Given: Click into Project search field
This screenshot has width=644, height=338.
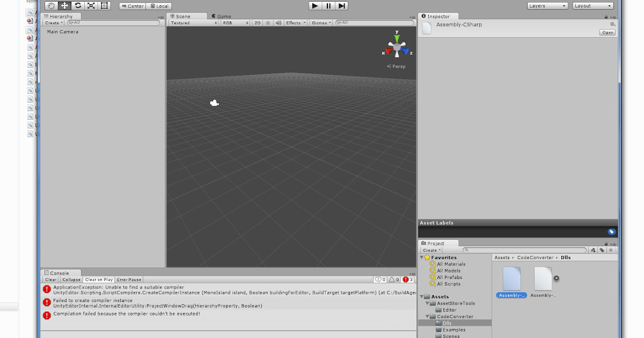Looking at the screenshot, I should [x=525, y=250].
